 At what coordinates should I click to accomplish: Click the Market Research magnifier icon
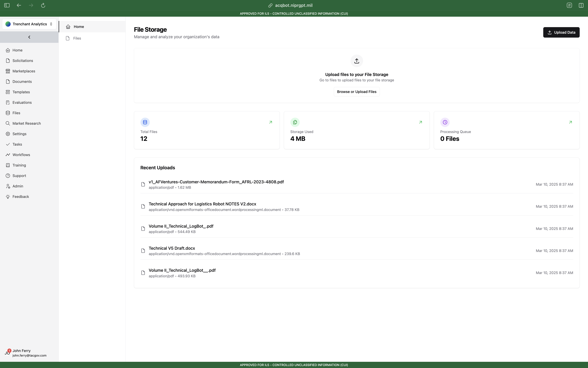[8, 123]
